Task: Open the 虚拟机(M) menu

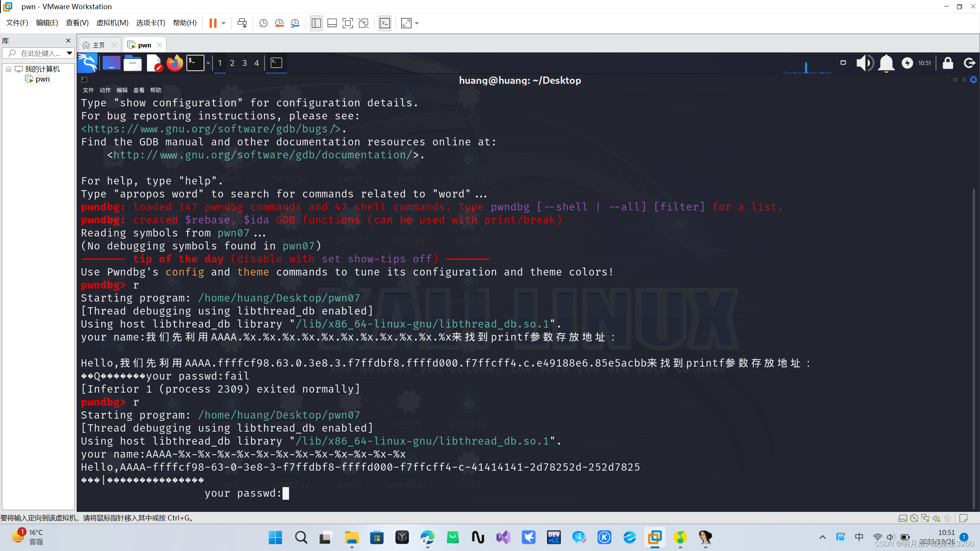Action: pos(112,23)
